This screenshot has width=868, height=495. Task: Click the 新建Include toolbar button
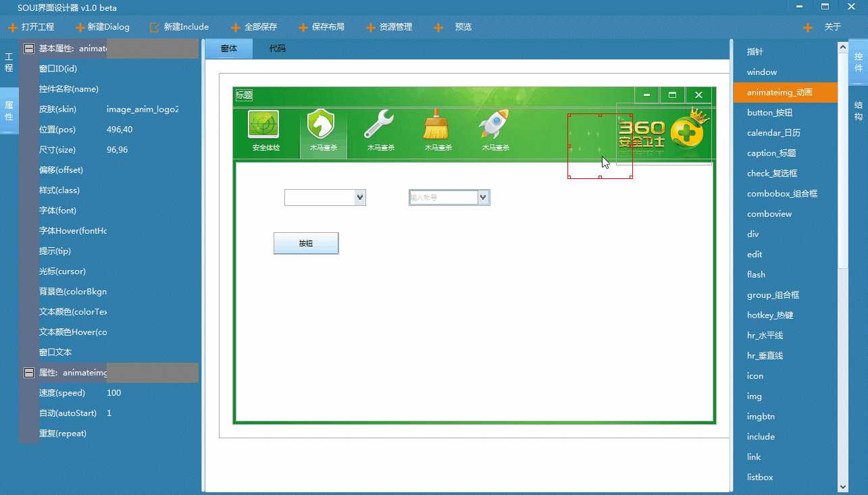click(x=179, y=27)
